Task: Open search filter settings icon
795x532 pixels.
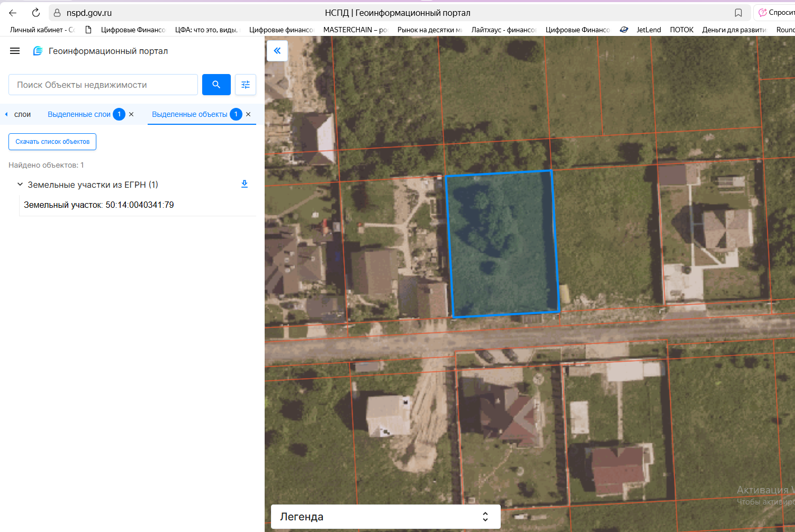Action: (x=246, y=85)
